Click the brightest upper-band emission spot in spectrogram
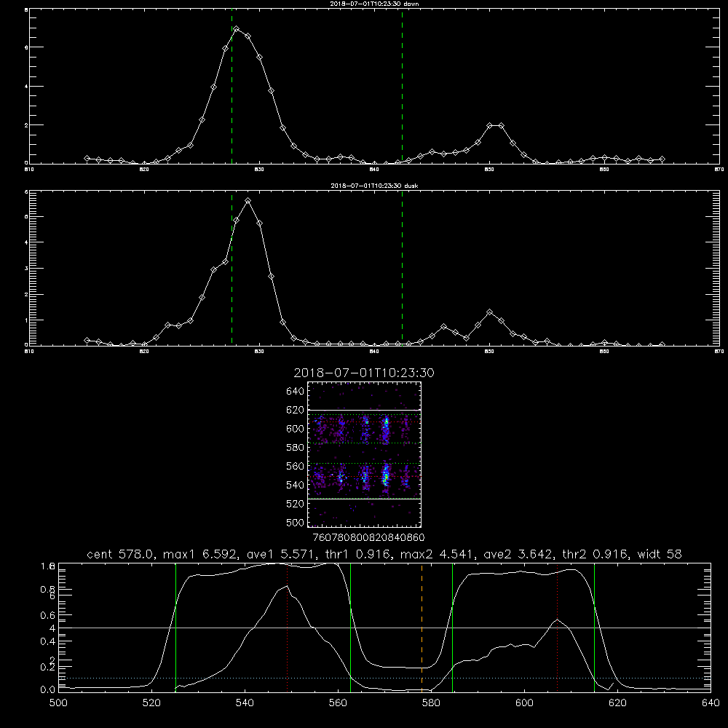728x728 pixels. (x=385, y=424)
